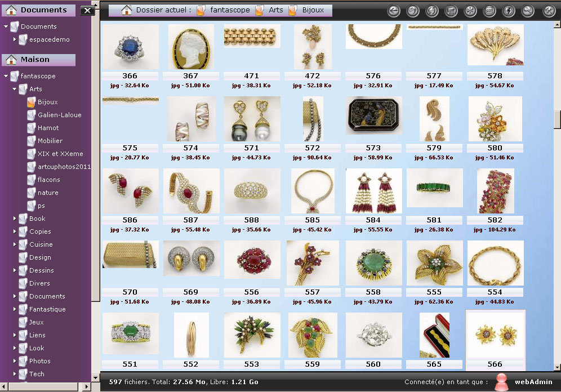
Task: Click the lightning bolt toolbar icon
Action: (x=509, y=11)
